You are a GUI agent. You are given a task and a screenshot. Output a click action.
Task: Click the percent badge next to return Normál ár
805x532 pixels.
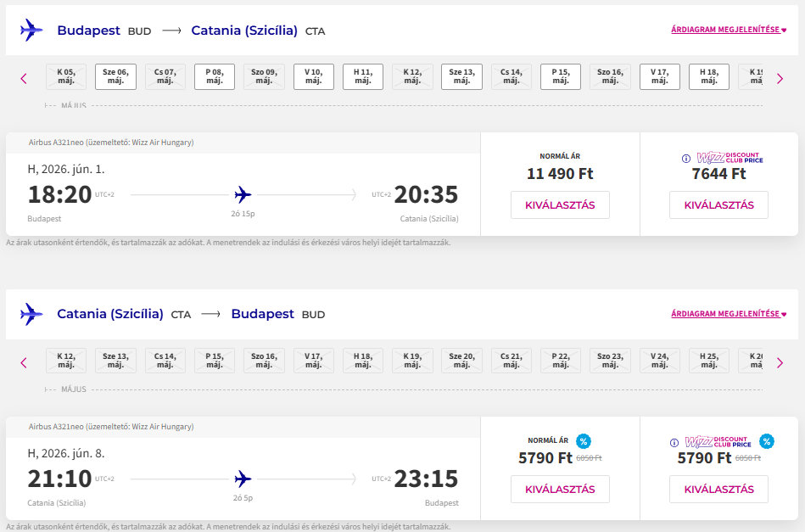point(584,441)
